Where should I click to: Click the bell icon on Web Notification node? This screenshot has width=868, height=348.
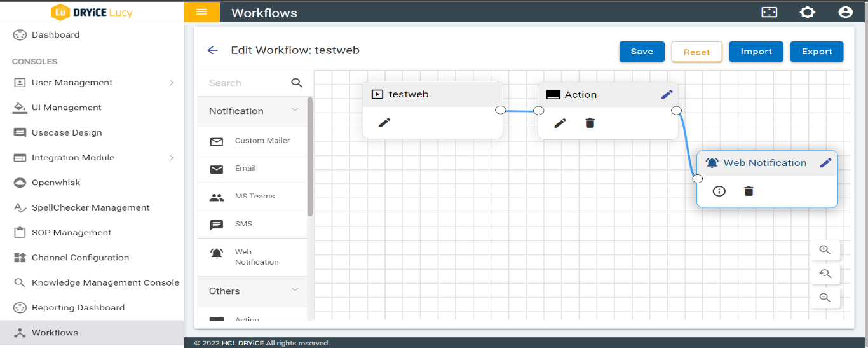click(712, 163)
